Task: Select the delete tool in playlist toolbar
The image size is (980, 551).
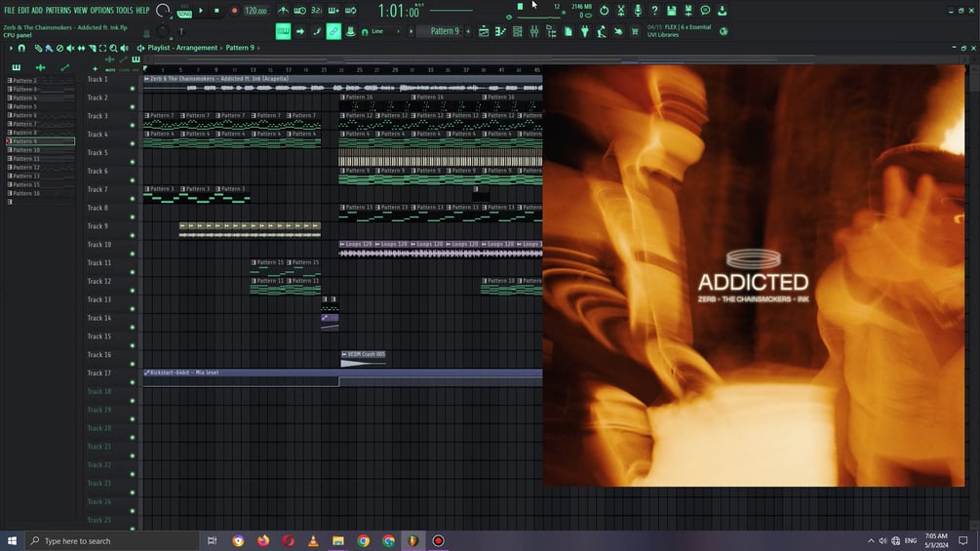Action: click(59, 48)
